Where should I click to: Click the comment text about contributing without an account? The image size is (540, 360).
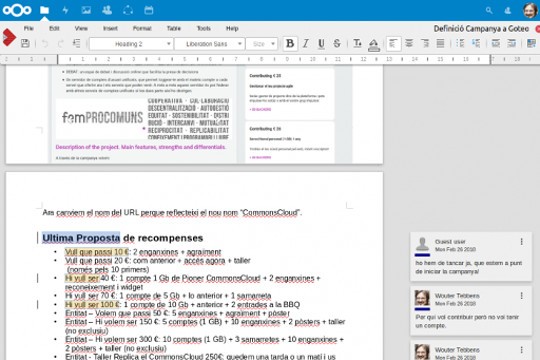tap(467, 321)
